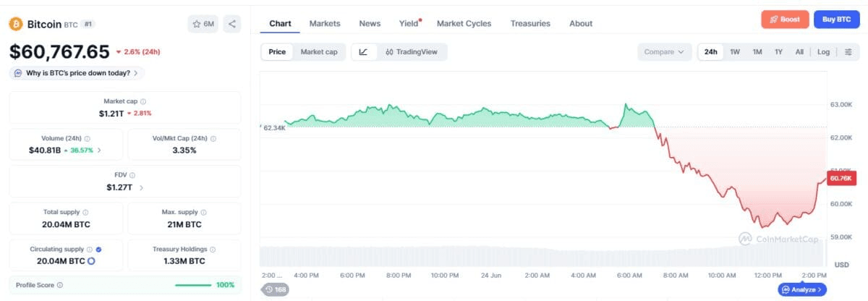Click verified badge beside Circulating supply
868x301 pixels.
pyautogui.click(x=99, y=249)
